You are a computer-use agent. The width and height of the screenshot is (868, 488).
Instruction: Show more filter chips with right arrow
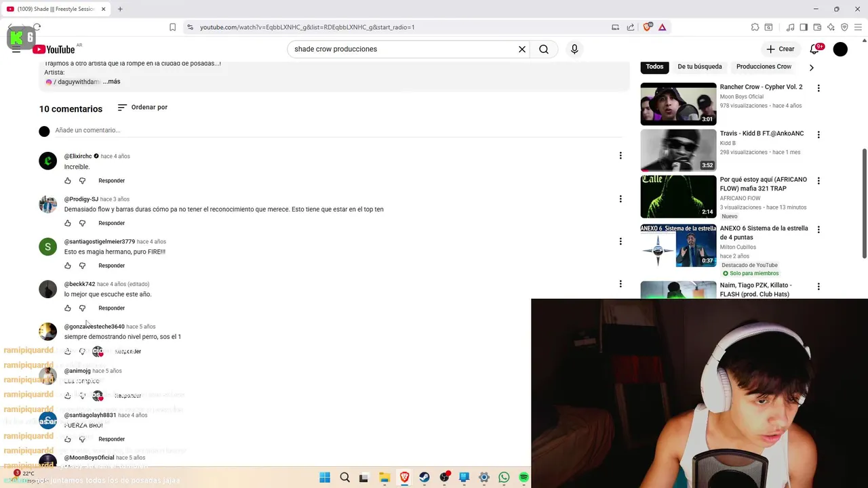point(811,67)
